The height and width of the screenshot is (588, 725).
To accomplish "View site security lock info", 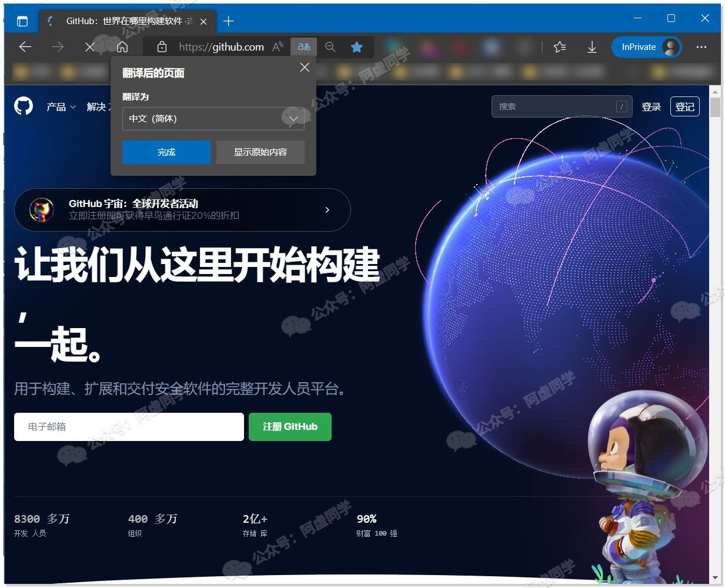I will [x=162, y=47].
